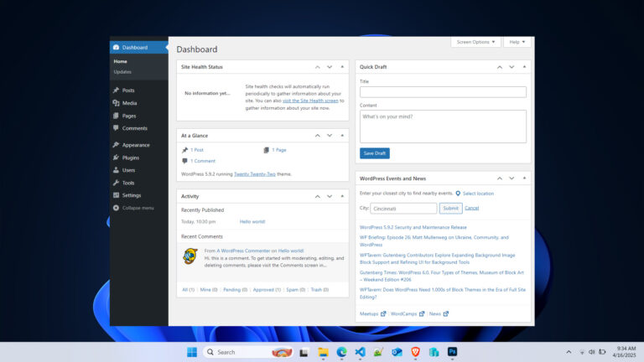Screen dimensions: 644x362
Task: Collapse the Quick Draft panel
Action: click(x=524, y=67)
